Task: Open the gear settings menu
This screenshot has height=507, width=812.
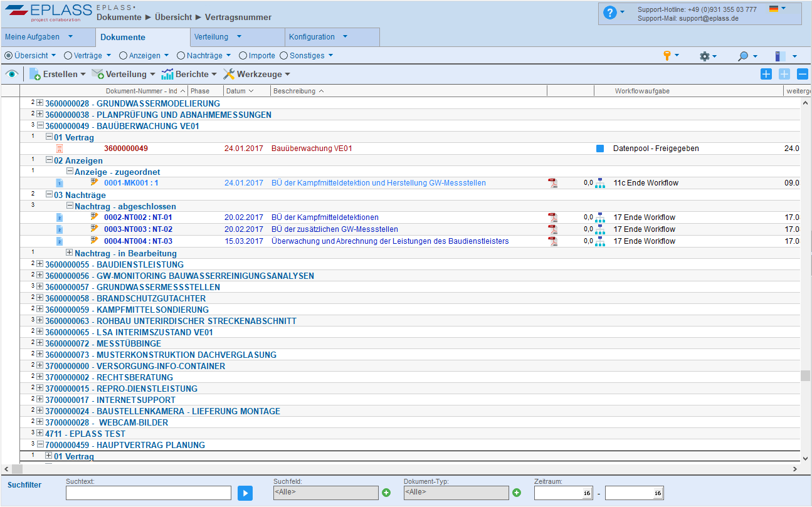Action: point(704,56)
